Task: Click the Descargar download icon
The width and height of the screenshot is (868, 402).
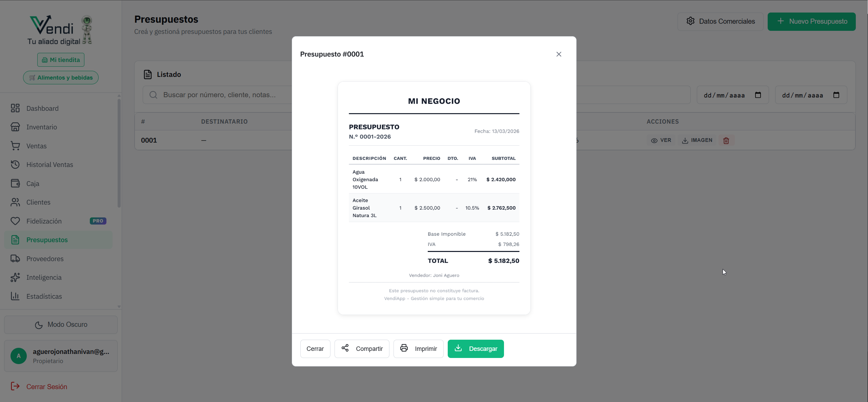Action: (x=458, y=348)
